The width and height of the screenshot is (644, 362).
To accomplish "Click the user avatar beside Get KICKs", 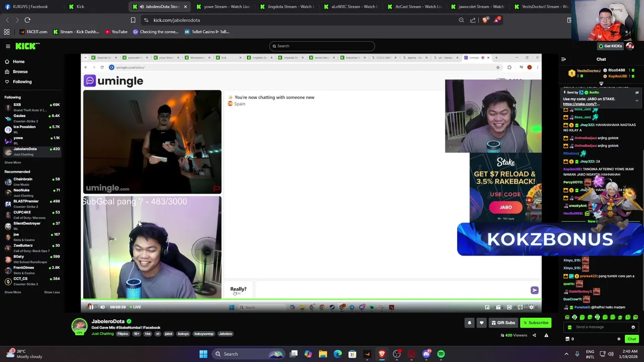I will click(x=630, y=46).
